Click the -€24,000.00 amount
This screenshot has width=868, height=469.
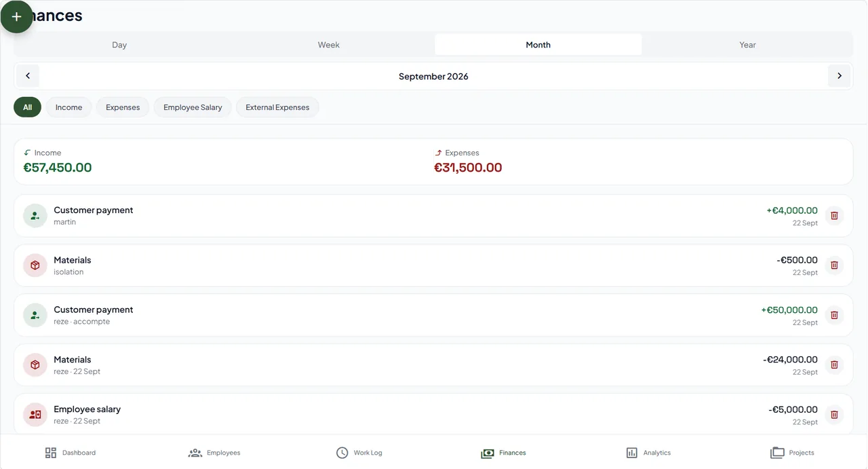(x=790, y=360)
